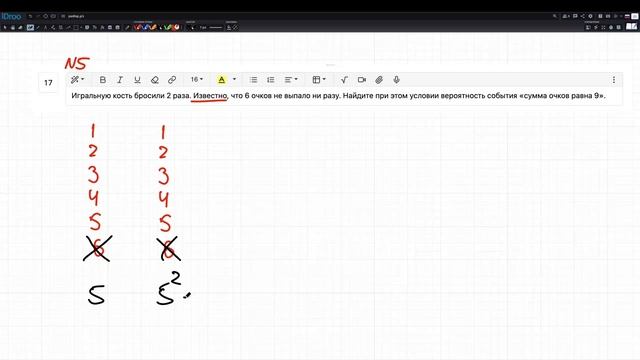The image size is (640, 360).
Task: Select task number 17 cell
Action: click(x=48, y=82)
